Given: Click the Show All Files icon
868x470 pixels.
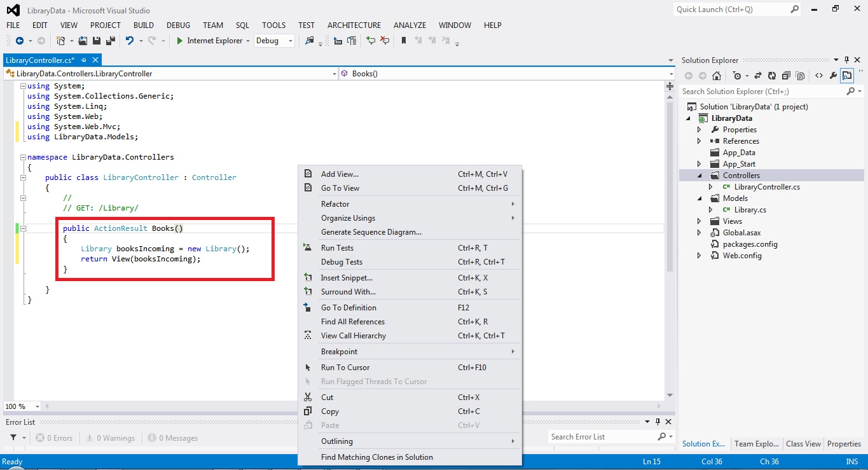Looking at the screenshot, I should click(x=800, y=76).
